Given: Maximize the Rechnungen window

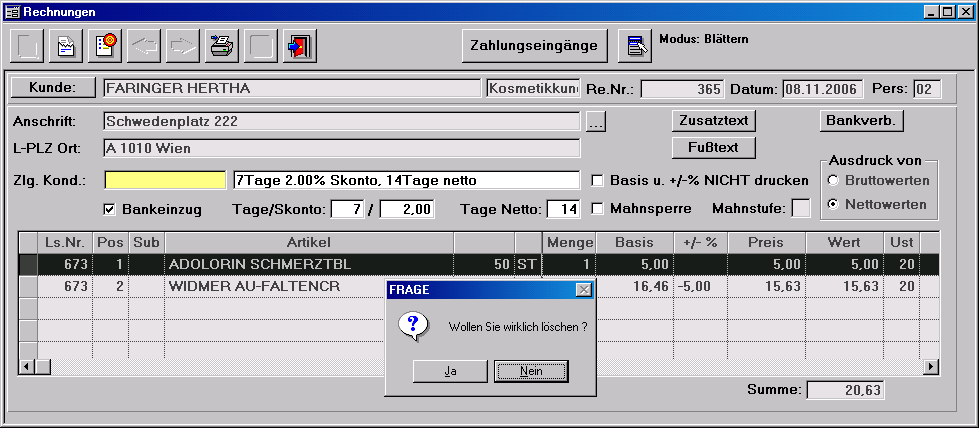Looking at the screenshot, I should click(948, 12).
